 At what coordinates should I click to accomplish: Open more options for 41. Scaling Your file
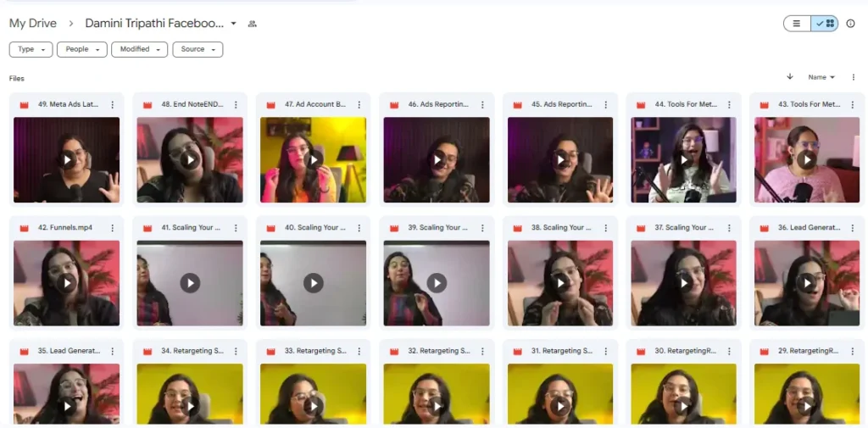pyautogui.click(x=236, y=228)
